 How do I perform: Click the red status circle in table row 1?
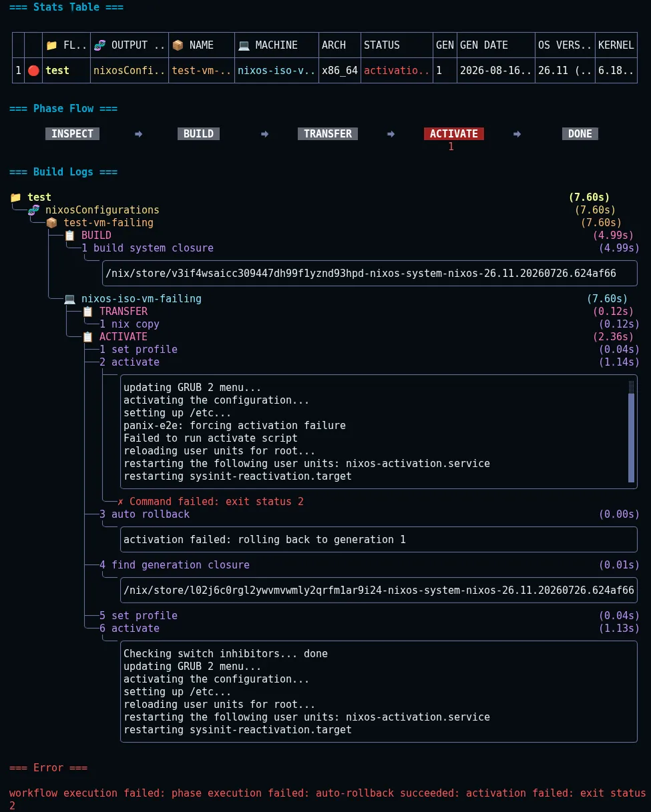click(x=33, y=70)
